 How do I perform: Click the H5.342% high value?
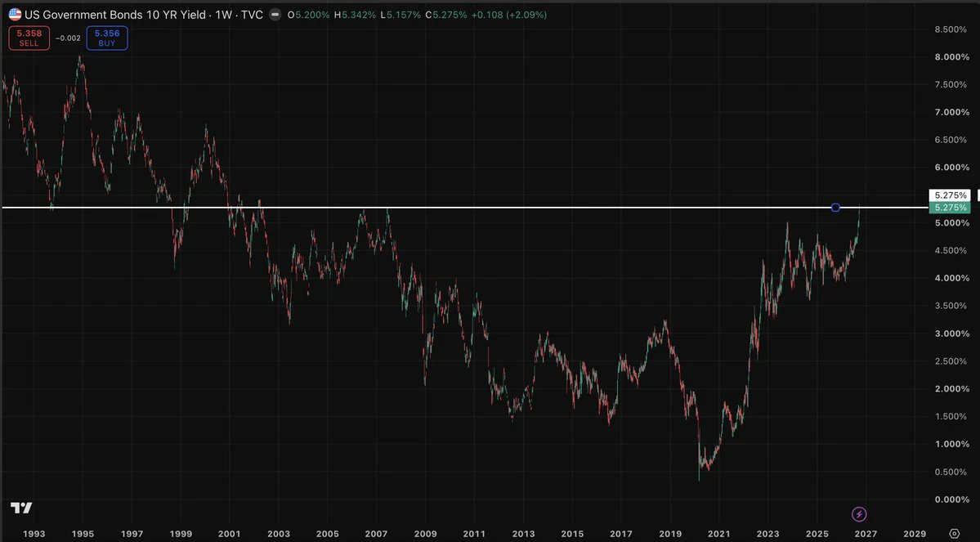[355, 15]
